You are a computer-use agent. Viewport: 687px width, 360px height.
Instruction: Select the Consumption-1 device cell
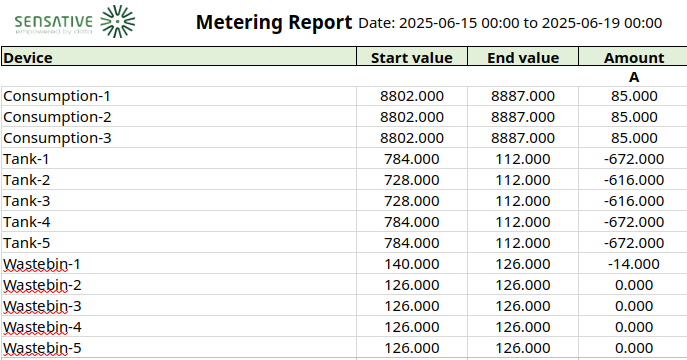pos(179,96)
